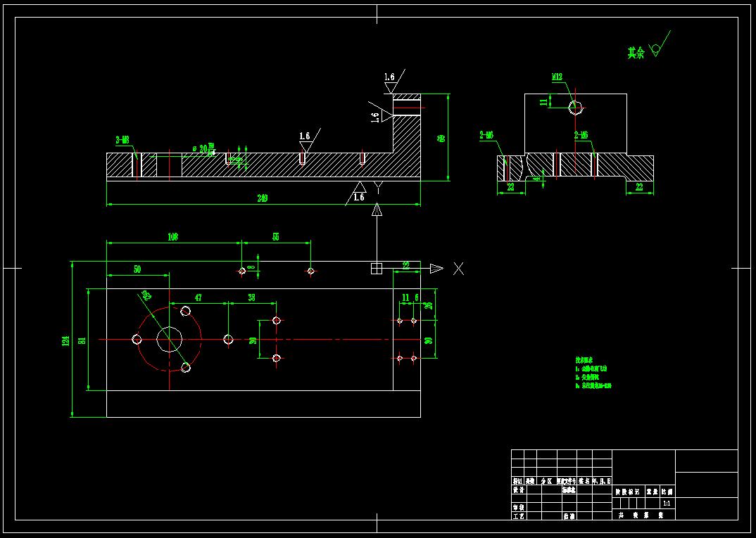756x538 pixels.
Task: Click the 其余 surface finish note
Action: (636, 53)
